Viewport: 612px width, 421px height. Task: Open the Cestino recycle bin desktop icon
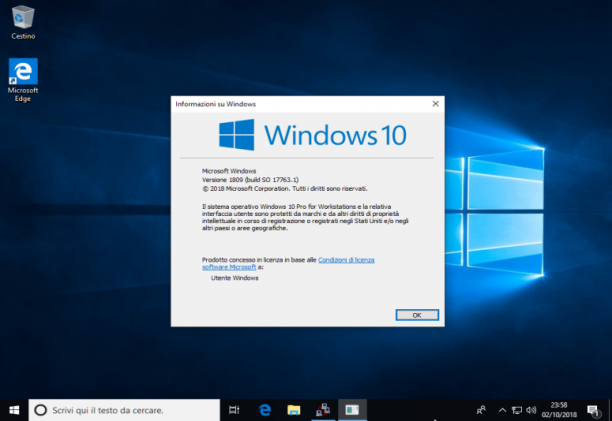point(23,23)
